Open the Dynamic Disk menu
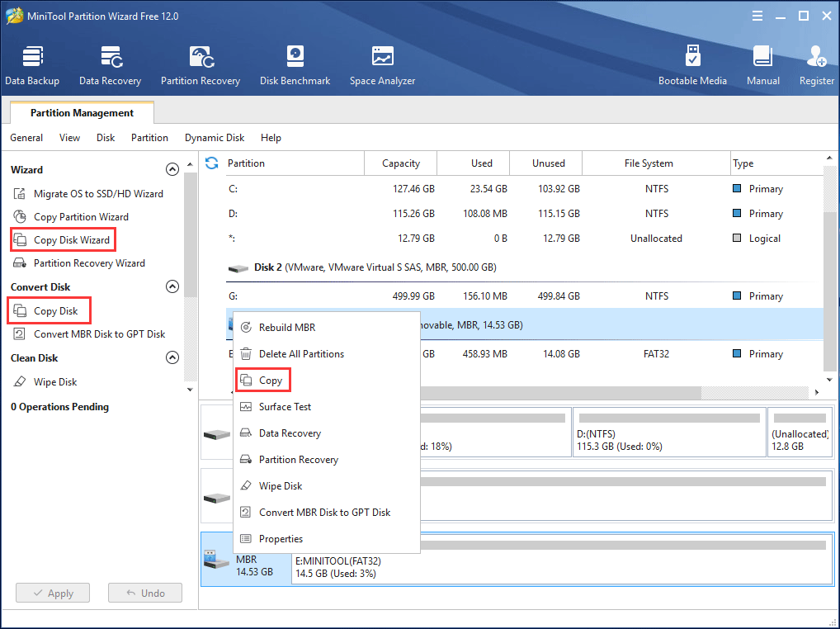The image size is (840, 629). (x=215, y=138)
